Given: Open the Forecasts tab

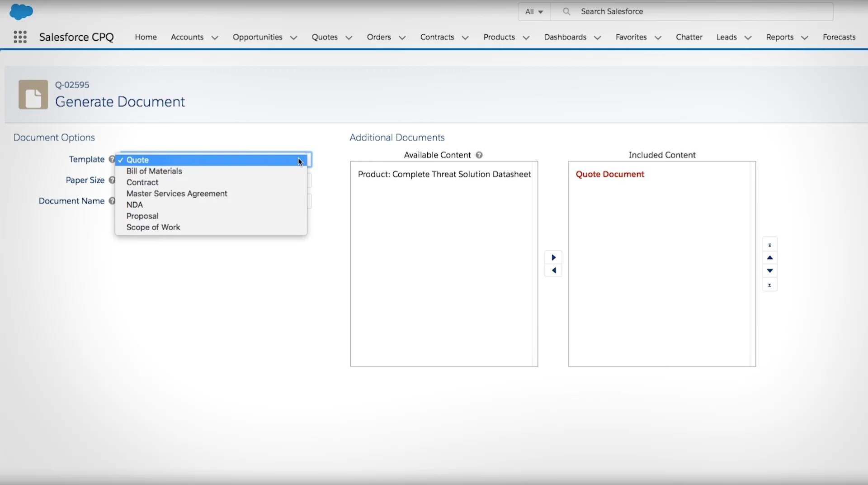Looking at the screenshot, I should click(839, 37).
